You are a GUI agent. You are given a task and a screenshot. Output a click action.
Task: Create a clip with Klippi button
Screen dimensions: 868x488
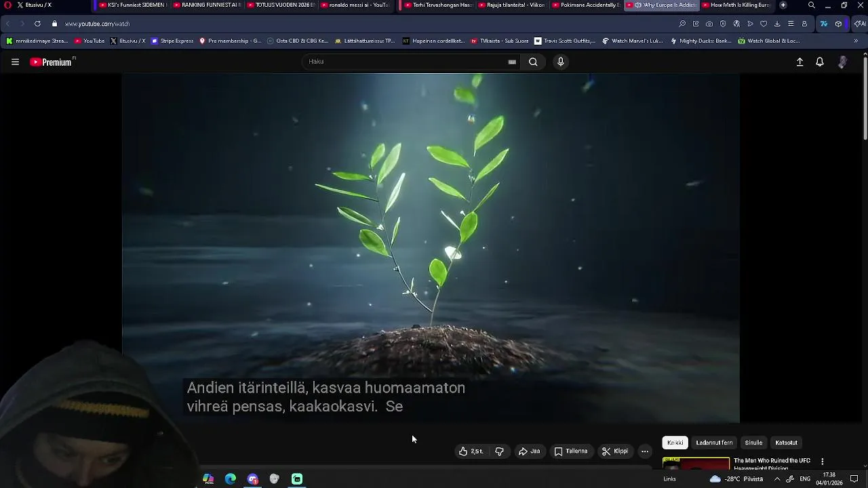[x=615, y=451]
